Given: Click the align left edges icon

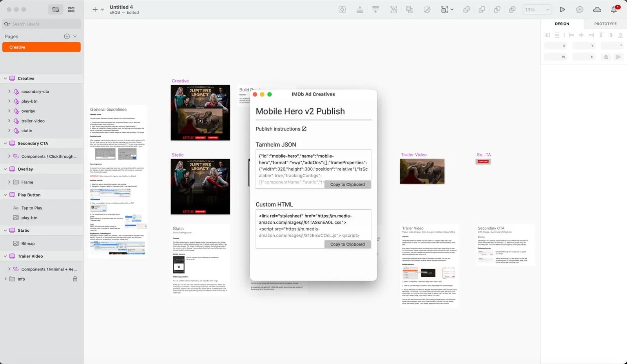Looking at the screenshot, I should [x=571, y=35].
